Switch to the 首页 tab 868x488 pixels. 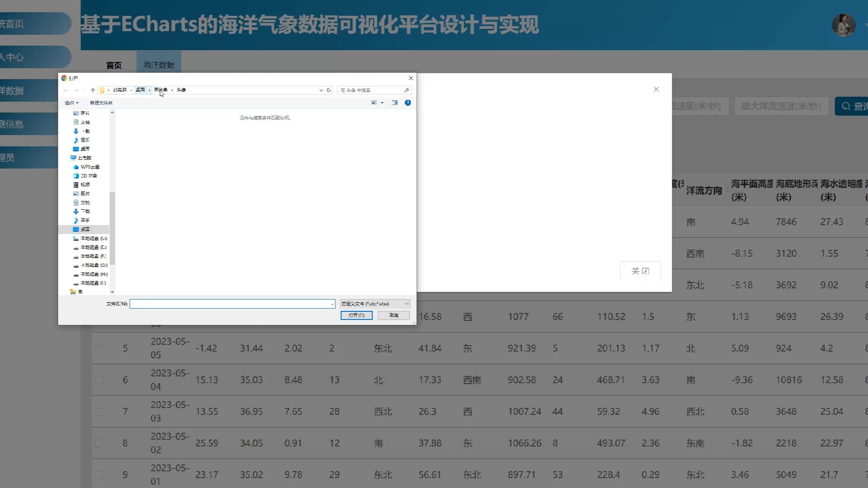coord(114,66)
